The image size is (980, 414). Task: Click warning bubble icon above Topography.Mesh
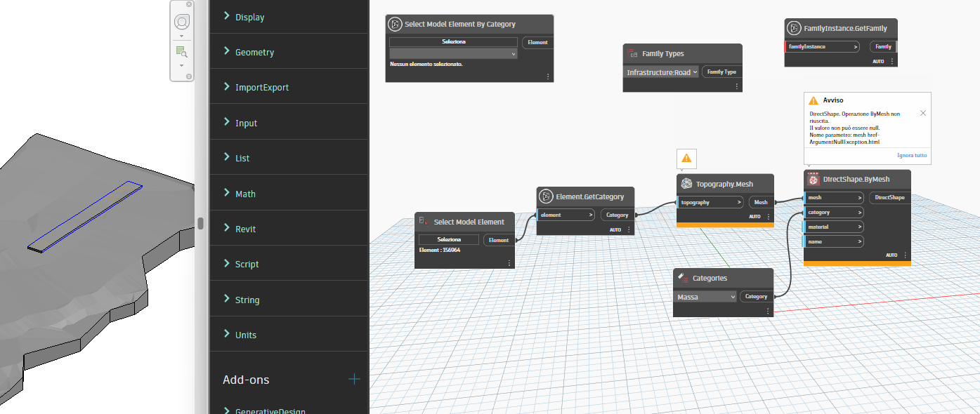[x=686, y=159]
